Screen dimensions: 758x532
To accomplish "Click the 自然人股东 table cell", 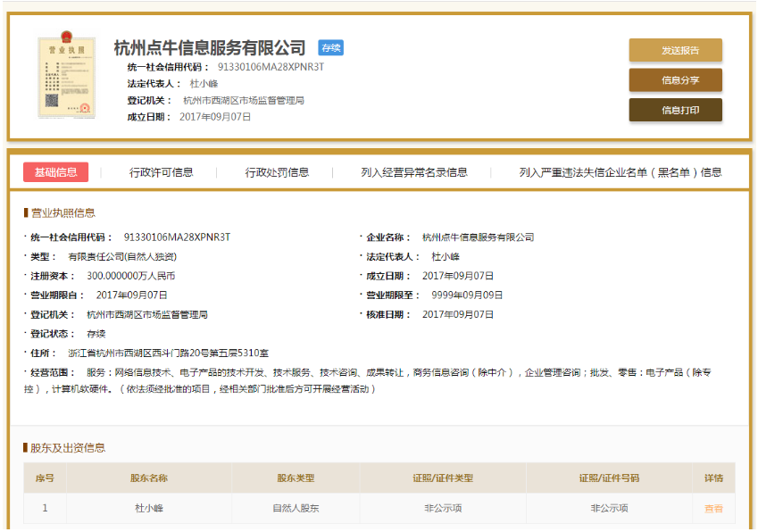I will tap(296, 508).
